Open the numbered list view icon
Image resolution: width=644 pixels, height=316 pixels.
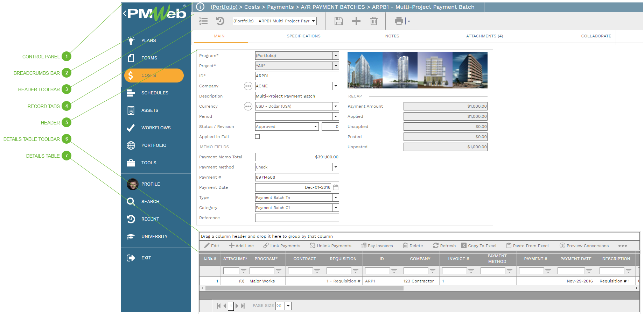point(203,21)
